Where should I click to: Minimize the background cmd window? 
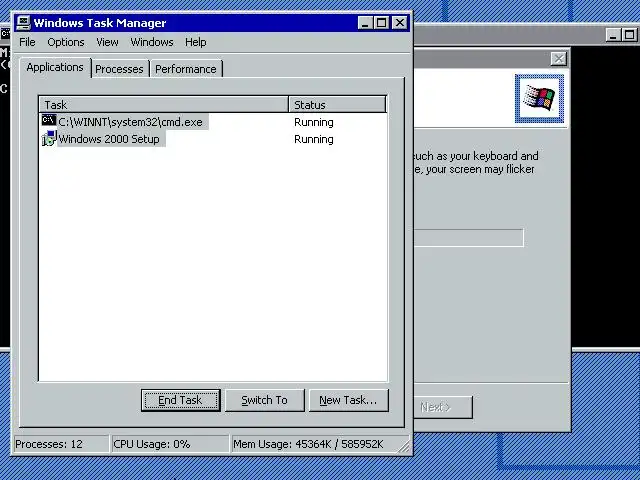(x=613, y=35)
